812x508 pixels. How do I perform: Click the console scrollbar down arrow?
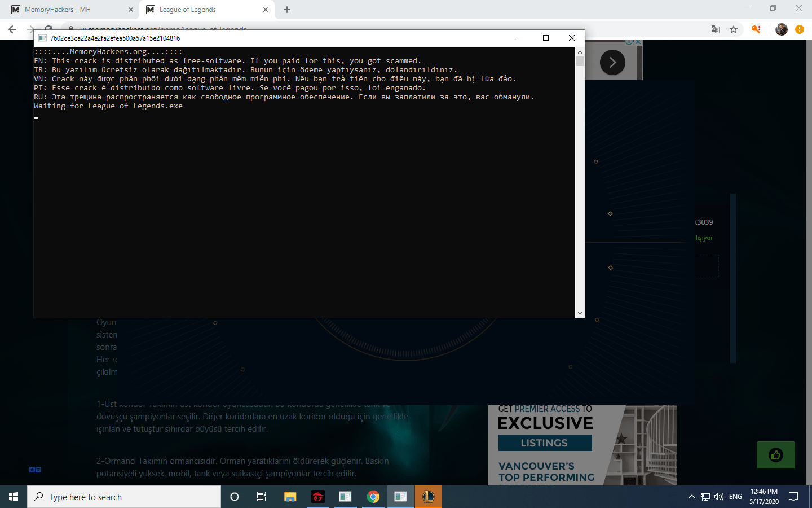coord(580,313)
